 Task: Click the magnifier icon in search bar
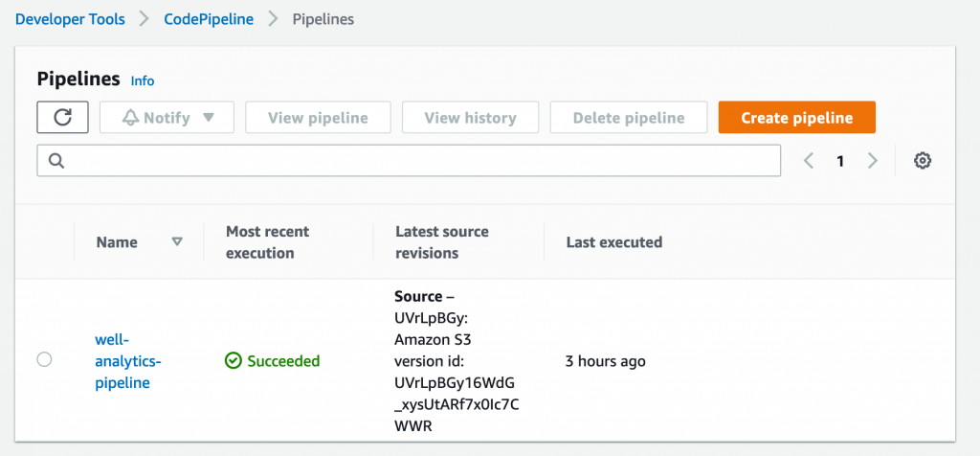(x=56, y=161)
